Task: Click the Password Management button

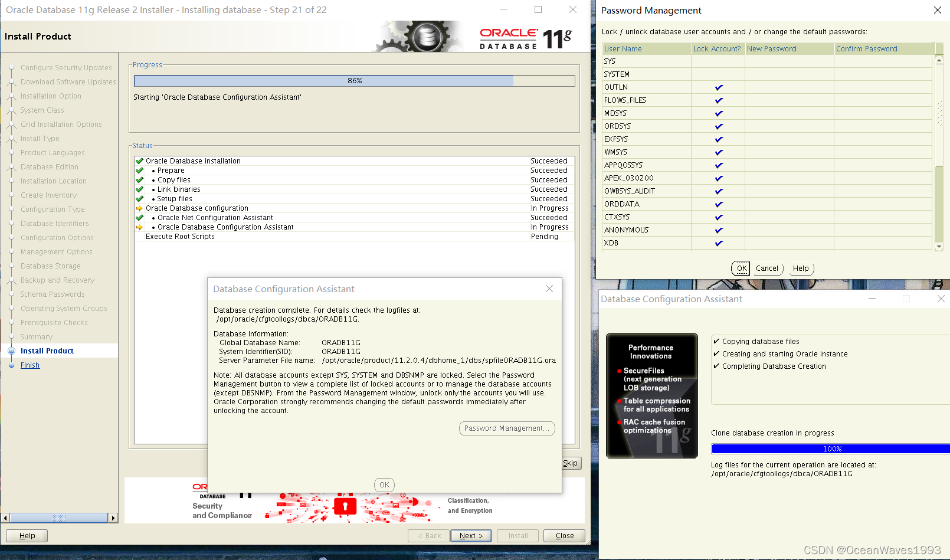Action: 507,428
